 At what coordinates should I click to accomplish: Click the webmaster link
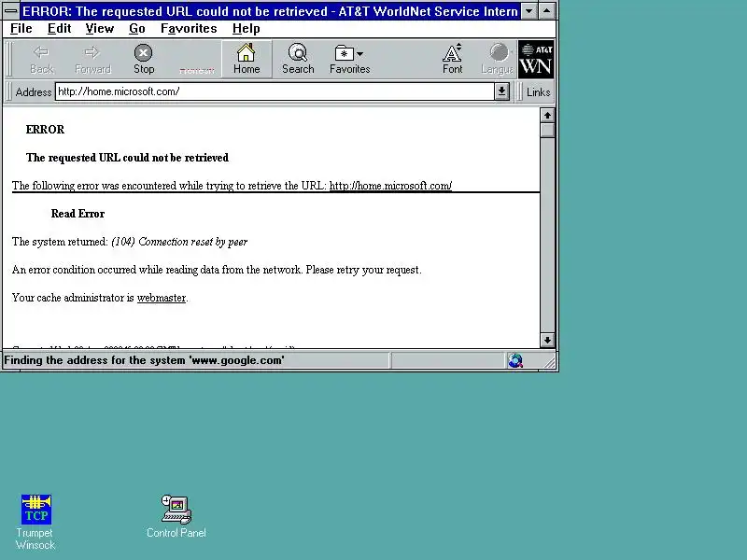162,298
